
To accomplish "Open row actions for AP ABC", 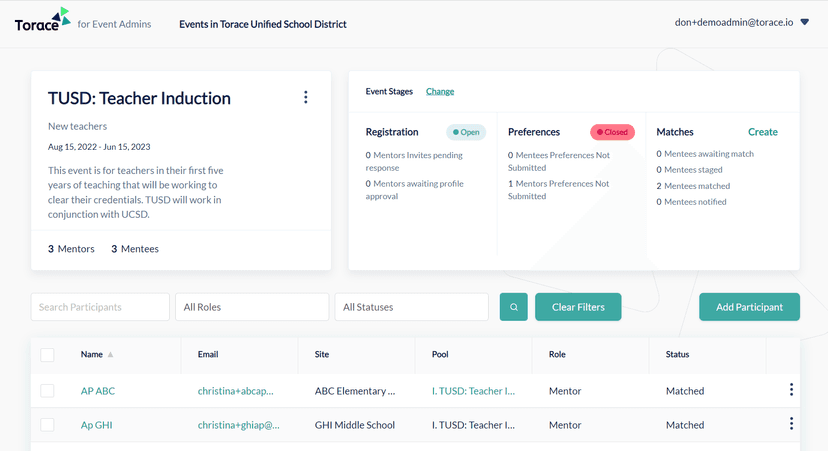I will (791, 390).
